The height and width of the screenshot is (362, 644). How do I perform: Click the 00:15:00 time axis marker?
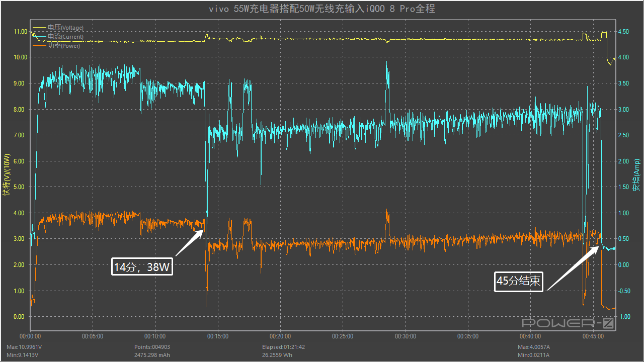[x=217, y=336]
